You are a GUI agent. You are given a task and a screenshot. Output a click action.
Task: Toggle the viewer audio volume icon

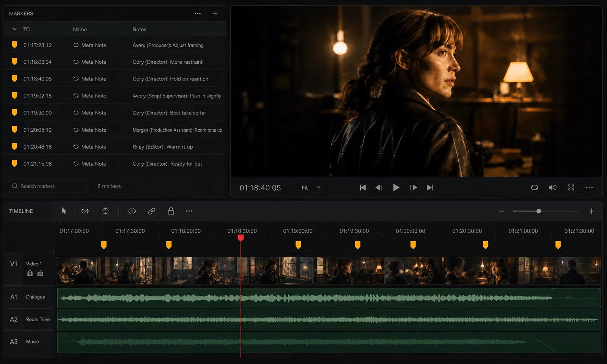tap(553, 187)
